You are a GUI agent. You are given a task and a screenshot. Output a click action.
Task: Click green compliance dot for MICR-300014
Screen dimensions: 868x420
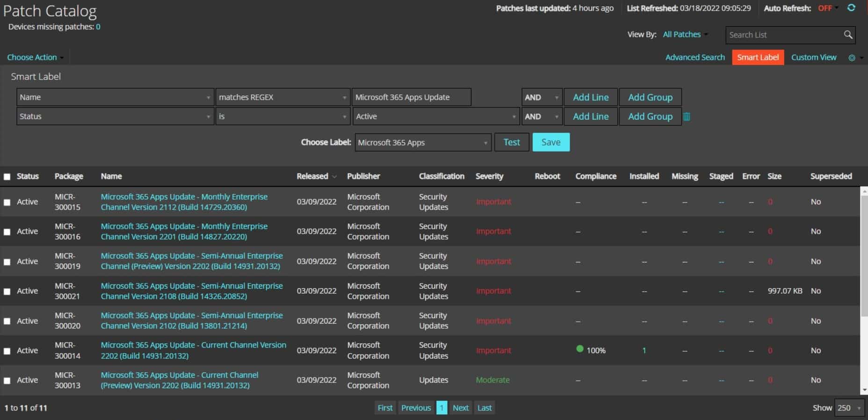click(x=580, y=349)
